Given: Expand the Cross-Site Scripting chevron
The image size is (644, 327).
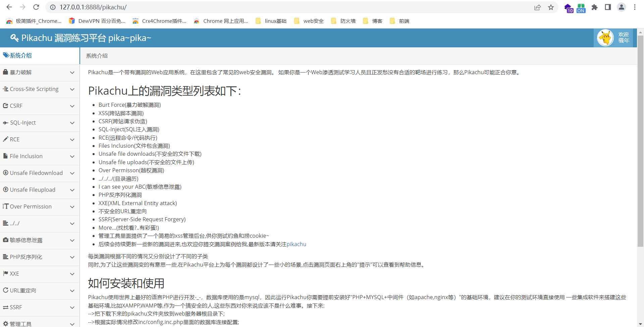Looking at the screenshot, I should (x=72, y=89).
